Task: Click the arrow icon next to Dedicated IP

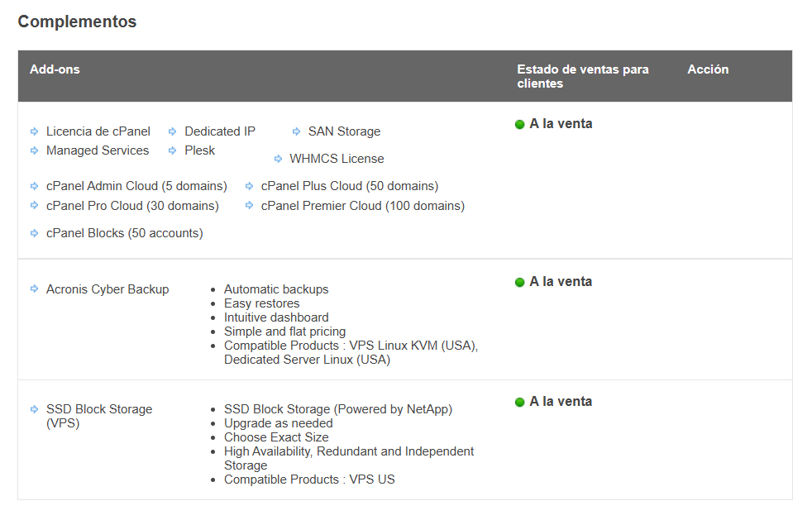Action: click(x=172, y=131)
